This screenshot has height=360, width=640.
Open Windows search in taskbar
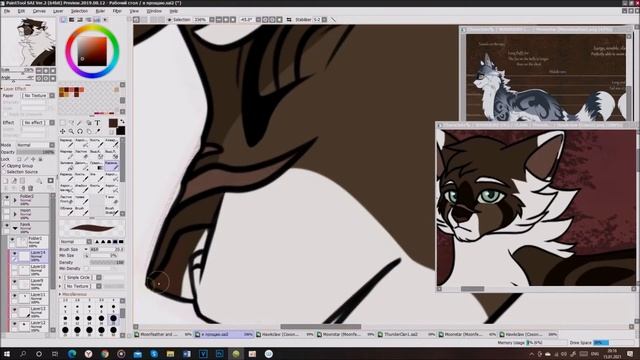point(23,354)
